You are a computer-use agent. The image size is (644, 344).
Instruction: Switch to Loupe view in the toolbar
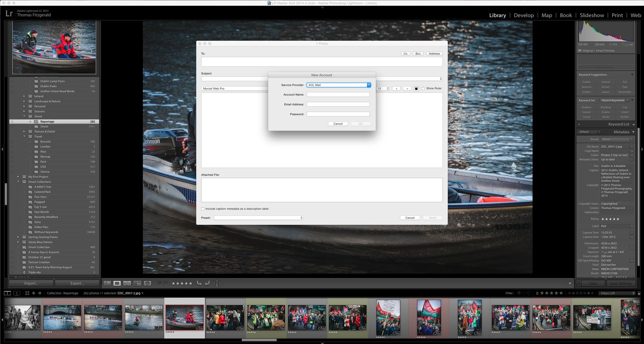pyautogui.click(x=117, y=283)
